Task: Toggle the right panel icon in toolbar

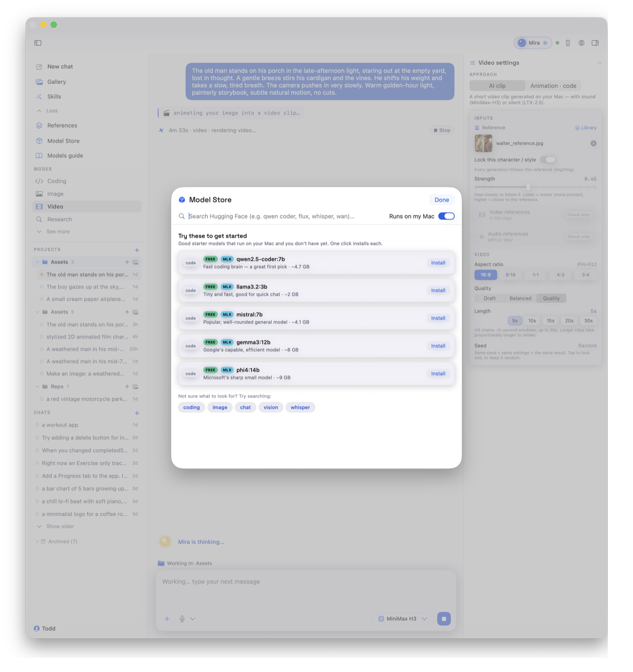Action: tap(595, 43)
